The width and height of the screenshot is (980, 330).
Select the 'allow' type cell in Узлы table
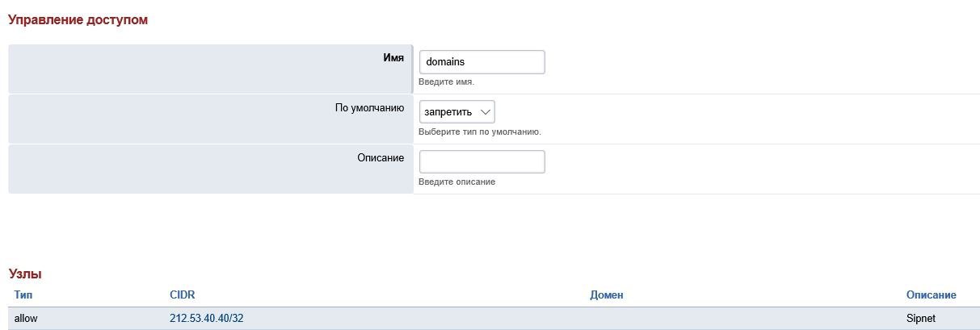(26, 319)
